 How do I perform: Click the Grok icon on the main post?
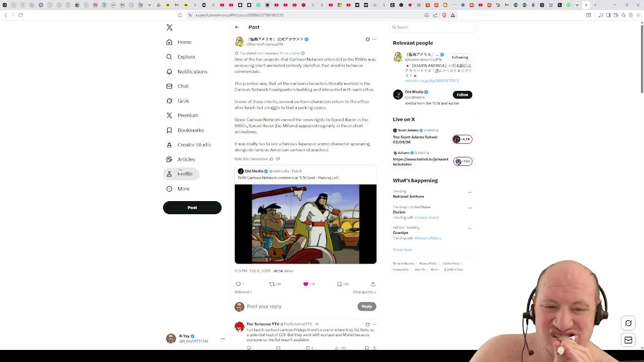367,39
